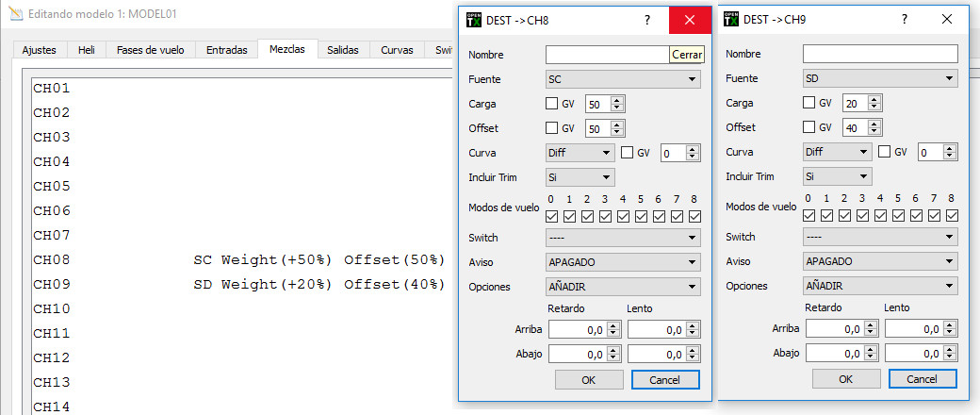Click the help question mark in CH8 dialog
The width and height of the screenshot is (980, 415).
click(x=646, y=20)
